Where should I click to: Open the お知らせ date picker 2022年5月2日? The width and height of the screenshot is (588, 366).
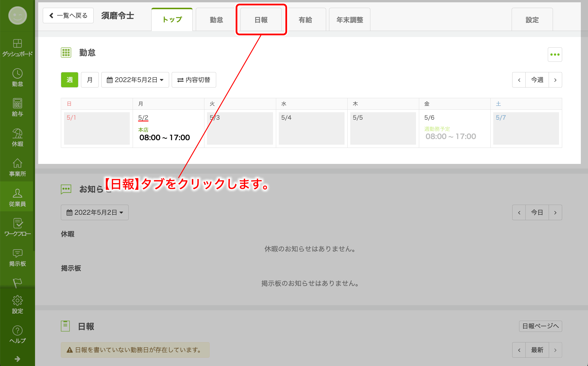95,212
